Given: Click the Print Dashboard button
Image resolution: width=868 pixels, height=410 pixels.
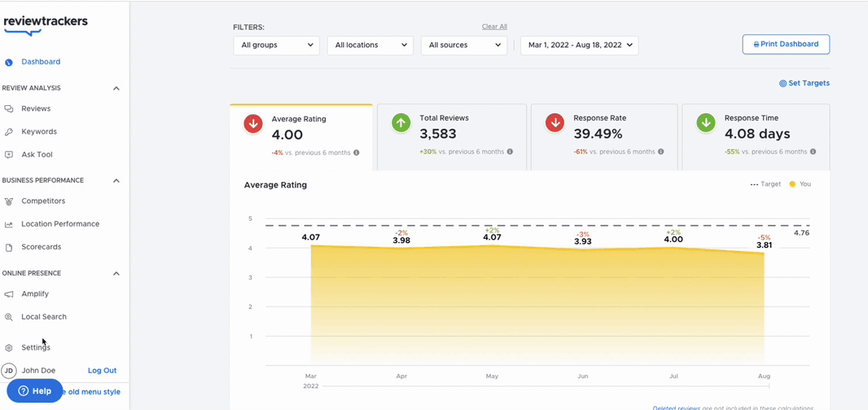Looking at the screenshot, I should [x=786, y=44].
